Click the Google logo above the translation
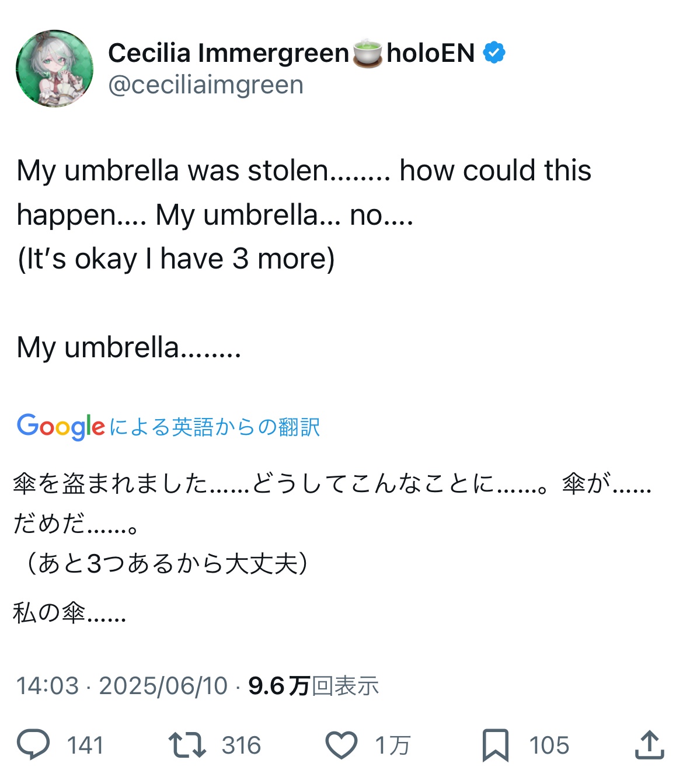This screenshot has height=784, width=683. [x=61, y=427]
